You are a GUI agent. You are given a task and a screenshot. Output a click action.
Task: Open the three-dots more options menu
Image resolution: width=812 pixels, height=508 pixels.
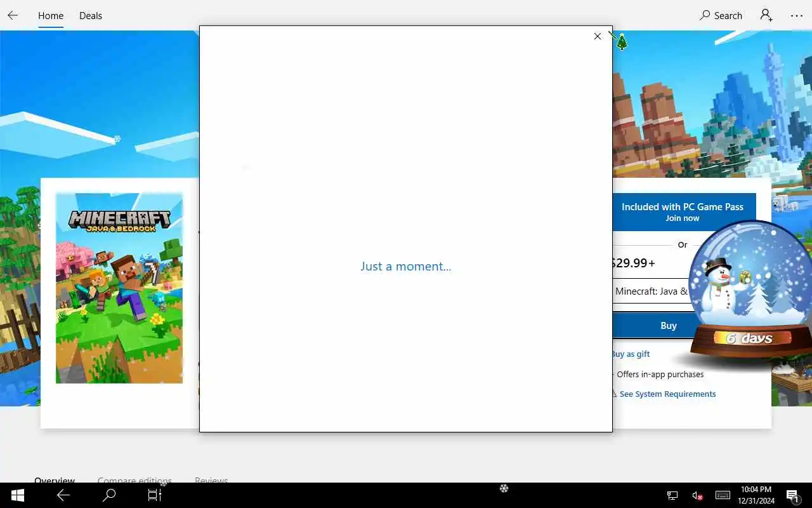[797, 16]
